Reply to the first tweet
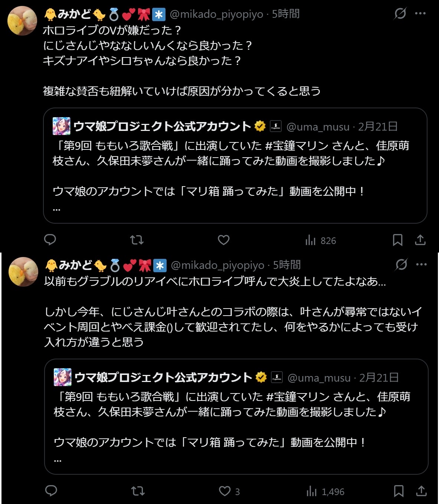 [50, 240]
